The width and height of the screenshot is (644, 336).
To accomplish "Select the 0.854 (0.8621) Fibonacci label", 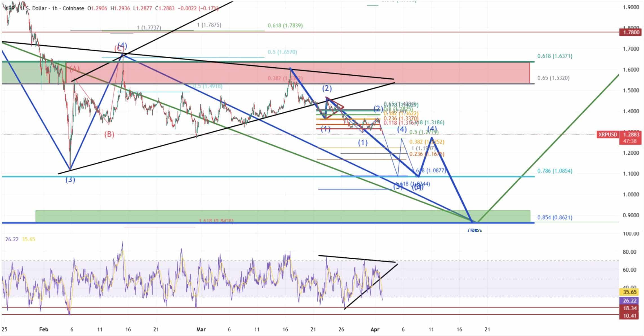I will [x=555, y=218].
